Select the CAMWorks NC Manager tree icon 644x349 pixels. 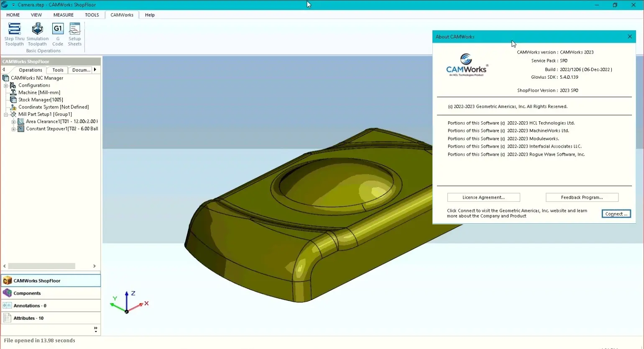click(x=6, y=78)
